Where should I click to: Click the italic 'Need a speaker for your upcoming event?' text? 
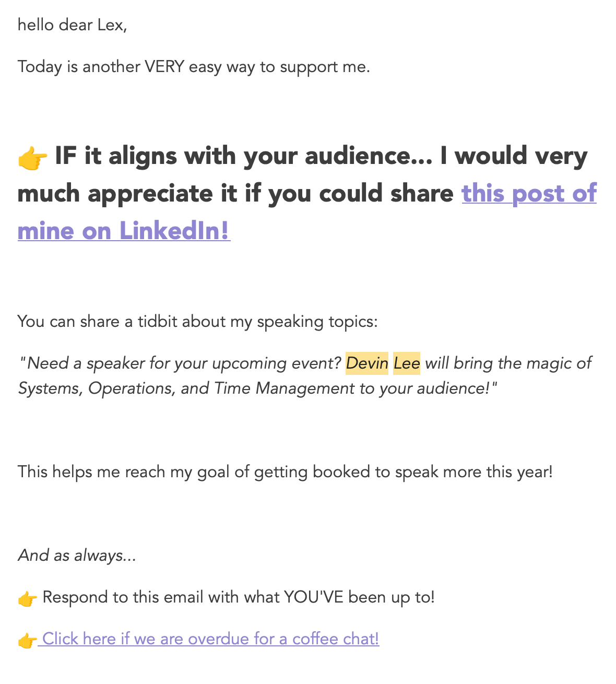click(184, 363)
